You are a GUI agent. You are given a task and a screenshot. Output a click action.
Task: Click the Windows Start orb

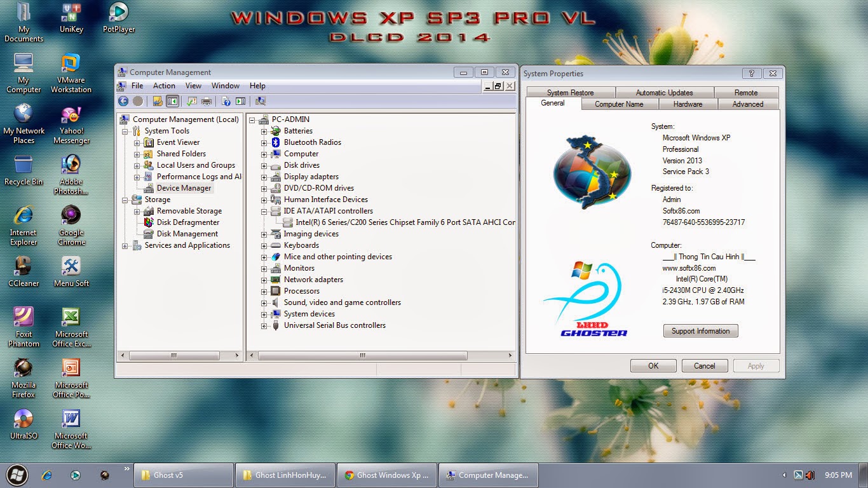[17, 475]
